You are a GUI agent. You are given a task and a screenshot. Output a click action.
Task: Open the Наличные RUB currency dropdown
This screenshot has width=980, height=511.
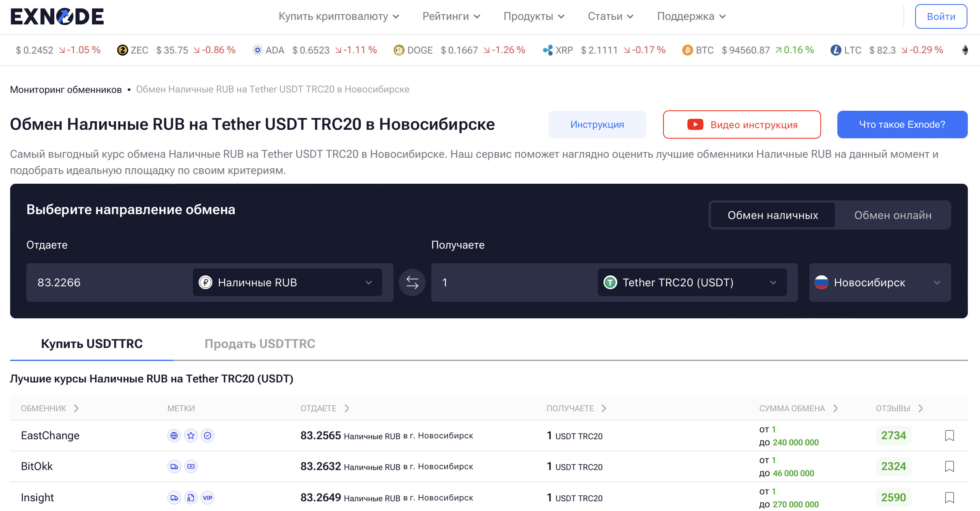tap(287, 282)
